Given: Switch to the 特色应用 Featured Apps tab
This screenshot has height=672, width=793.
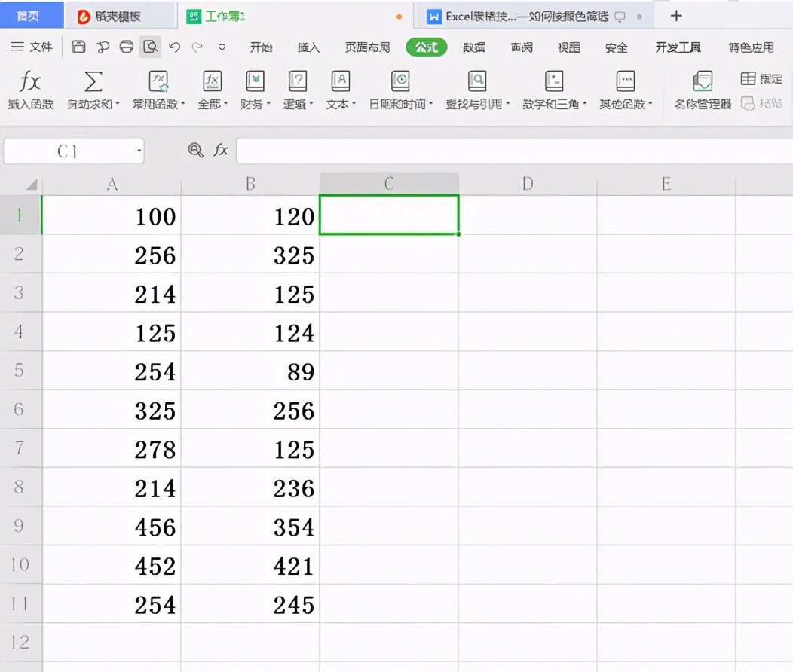Looking at the screenshot, I should pyautogui.click(x=752, y=47).
